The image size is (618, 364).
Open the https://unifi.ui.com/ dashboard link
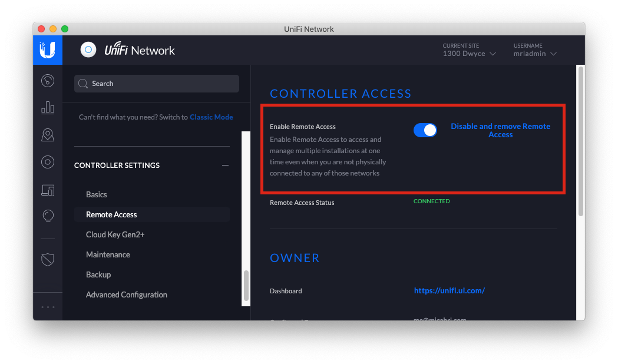pos(450,290)
